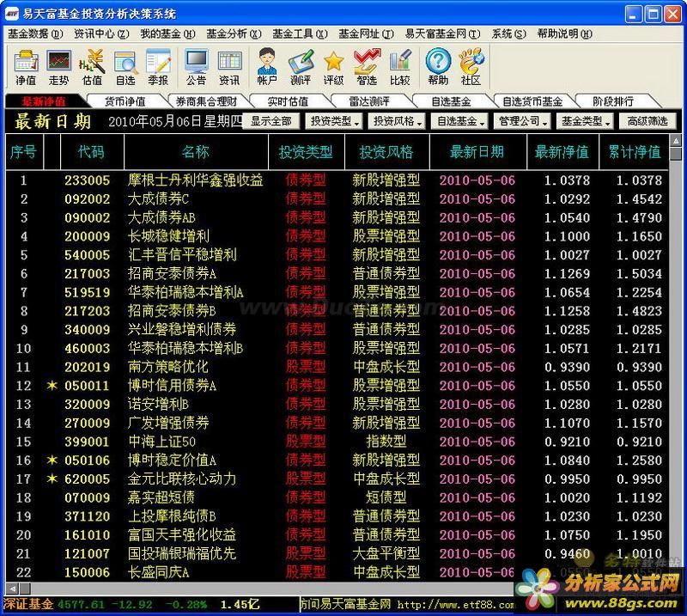Viewport: 687px width, 616px height.
Task: Expand the 基金类型 filter dropdown
Action: 586,121
